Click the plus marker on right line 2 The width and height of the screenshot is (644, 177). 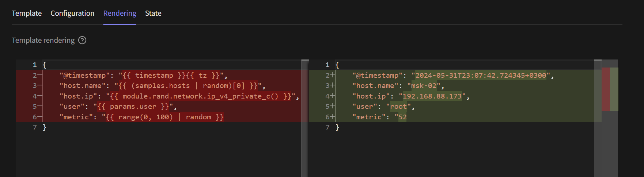point(333,76)
